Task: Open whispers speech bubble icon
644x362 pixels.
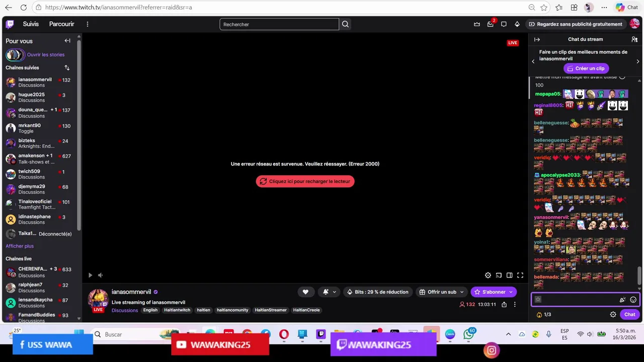Action: click(x=504, y=24)
